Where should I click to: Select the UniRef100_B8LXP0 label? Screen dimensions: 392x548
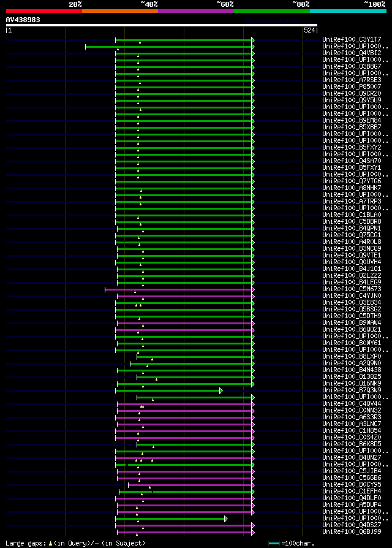pyautogui.click(x=352, y=357)
